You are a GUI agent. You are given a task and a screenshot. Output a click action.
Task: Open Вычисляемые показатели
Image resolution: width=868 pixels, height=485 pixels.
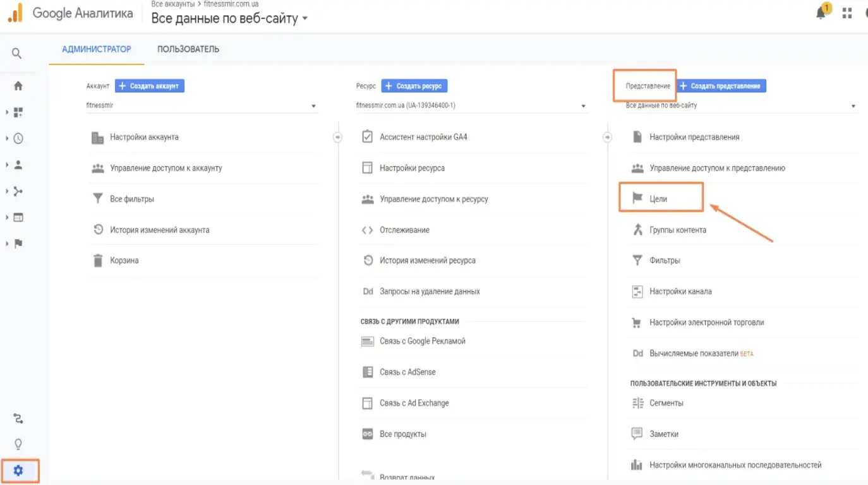click(694, 354)
